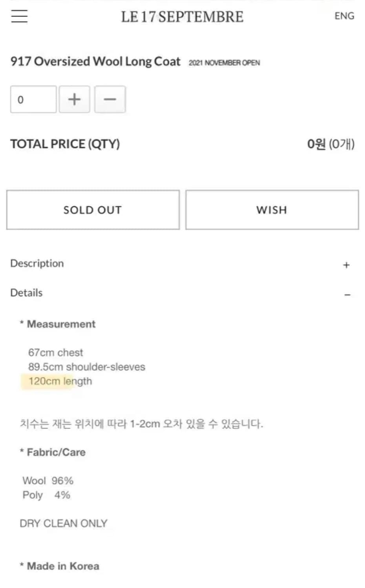Expand Description using its plus icon
The image size is (365, 588).
tap(346, 265)
